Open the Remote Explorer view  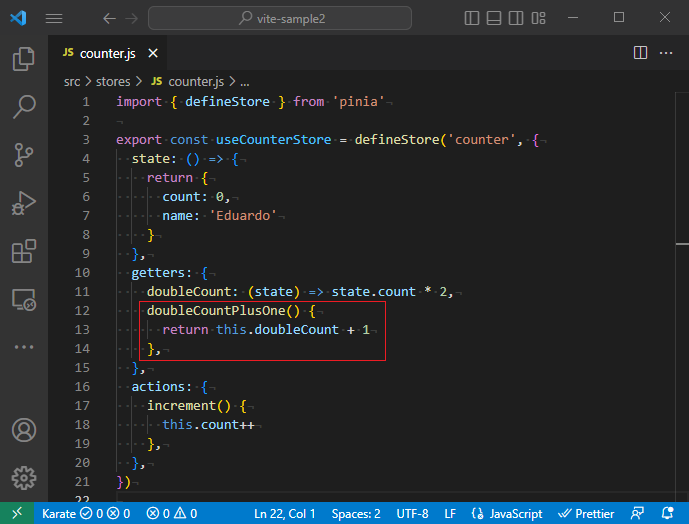(x=24, y=299)
